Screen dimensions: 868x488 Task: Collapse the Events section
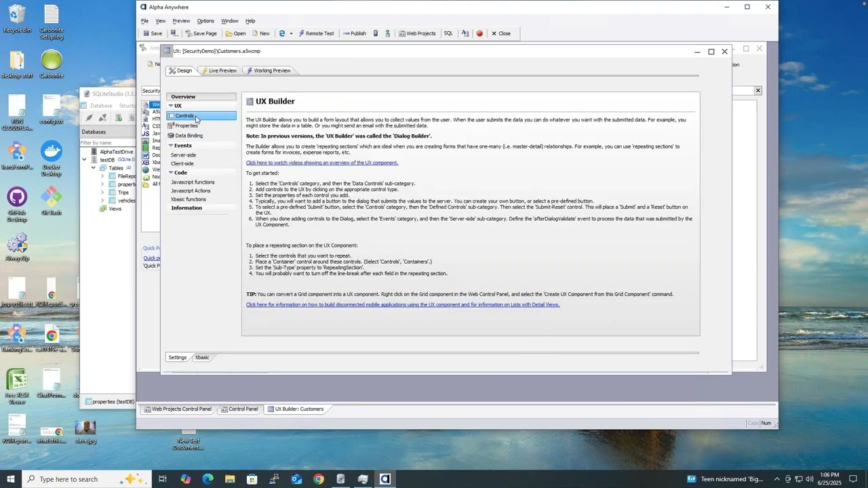(171, 146)
